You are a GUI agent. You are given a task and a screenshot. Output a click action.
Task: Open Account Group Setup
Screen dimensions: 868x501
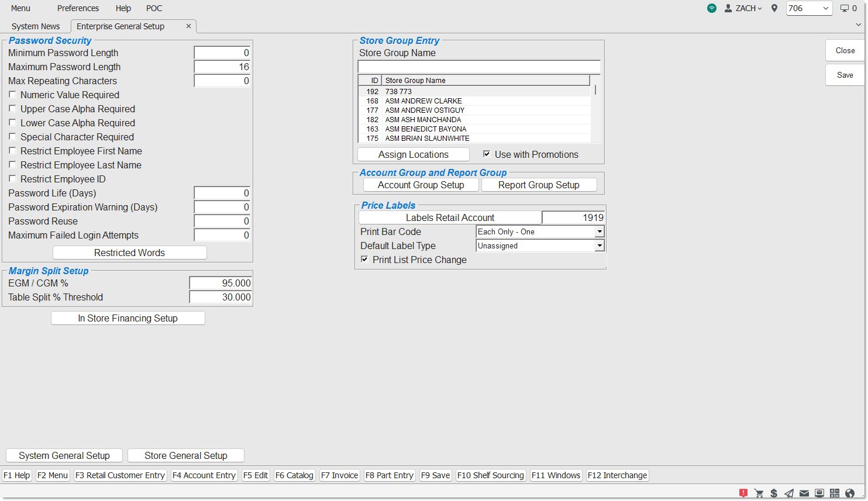(421, 185)
